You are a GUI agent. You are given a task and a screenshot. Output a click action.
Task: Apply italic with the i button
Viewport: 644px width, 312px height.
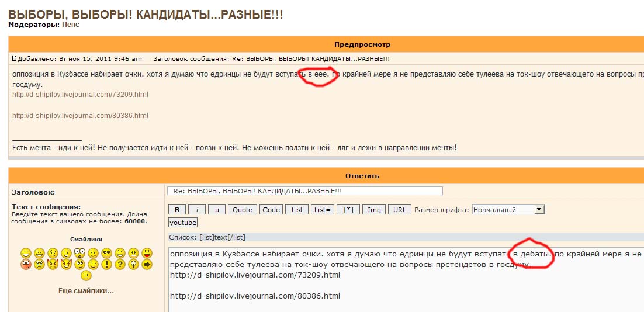198,210
